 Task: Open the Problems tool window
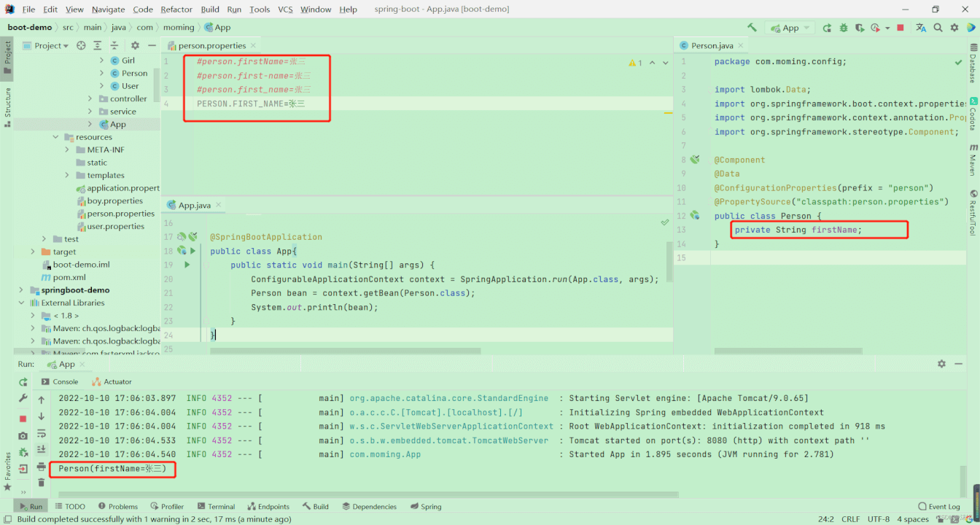[x=118, y=507]
